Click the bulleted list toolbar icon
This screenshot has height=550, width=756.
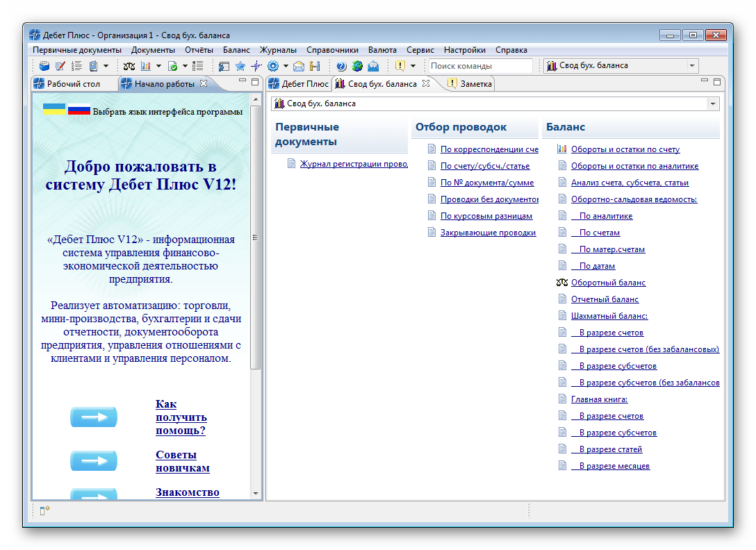(197, 66)
